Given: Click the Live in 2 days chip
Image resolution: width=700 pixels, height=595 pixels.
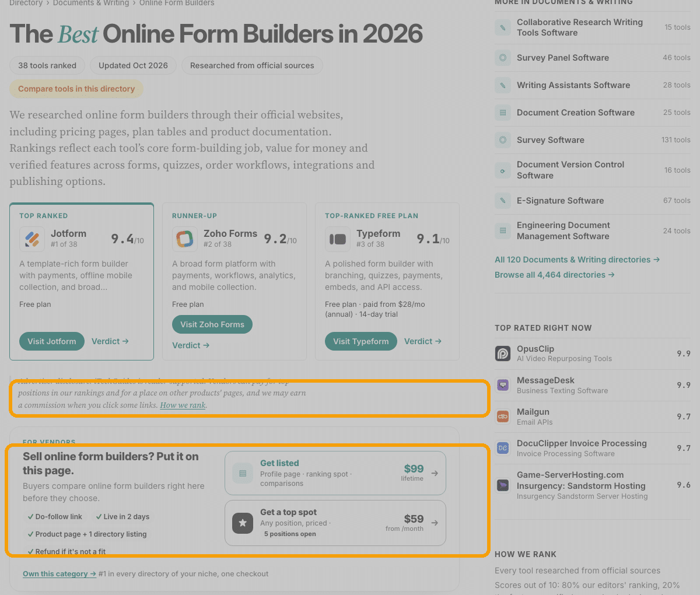Looking at the screenshot, I should (x=122, y=517).
